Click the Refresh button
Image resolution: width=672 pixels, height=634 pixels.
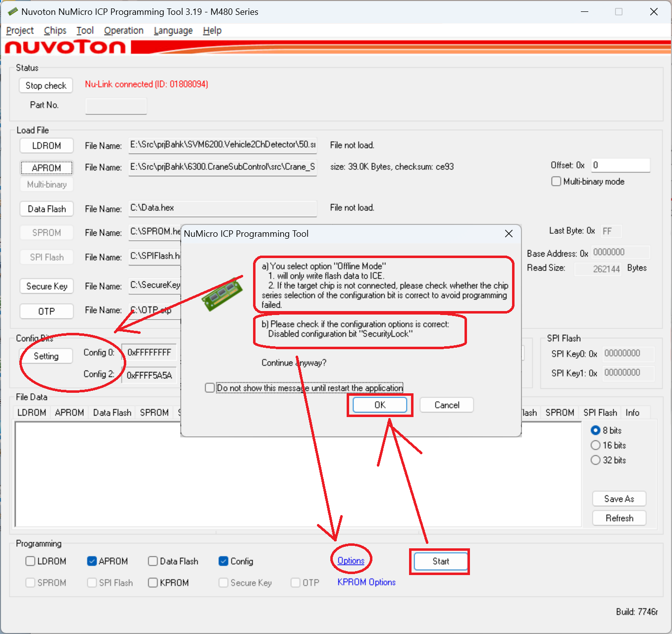coord(619,518)
